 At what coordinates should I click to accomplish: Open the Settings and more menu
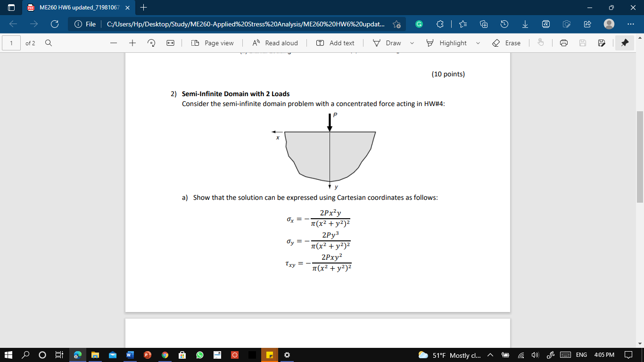pos(631,24)
